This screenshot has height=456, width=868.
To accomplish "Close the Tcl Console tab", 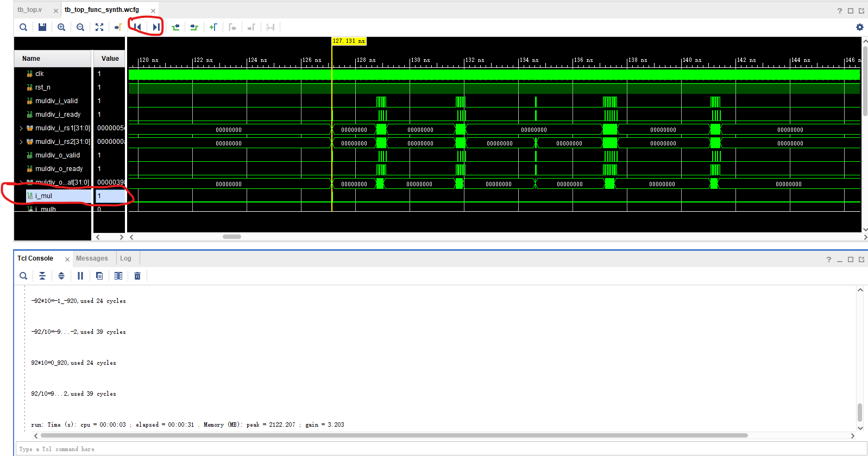I will [67, 259].
